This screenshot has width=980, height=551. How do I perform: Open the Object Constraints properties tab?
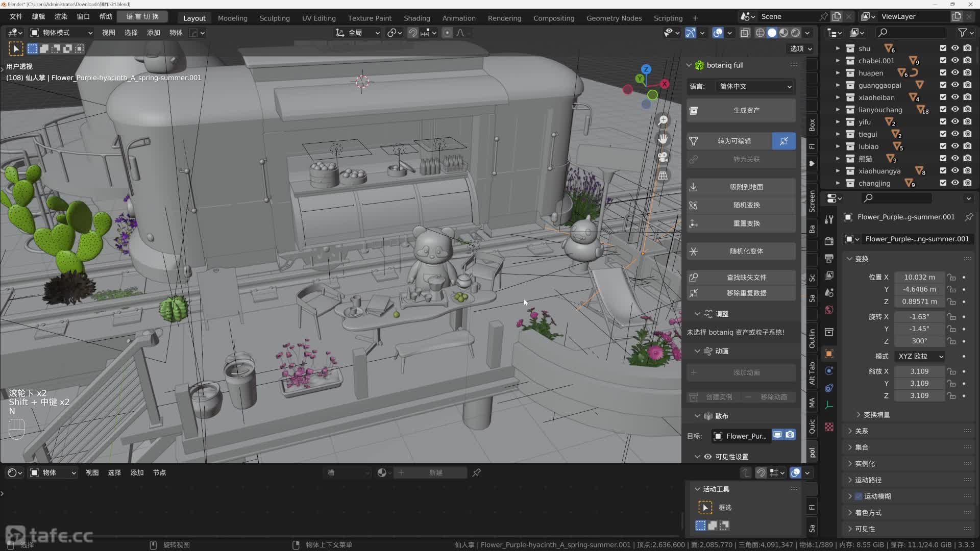[829, 388]
